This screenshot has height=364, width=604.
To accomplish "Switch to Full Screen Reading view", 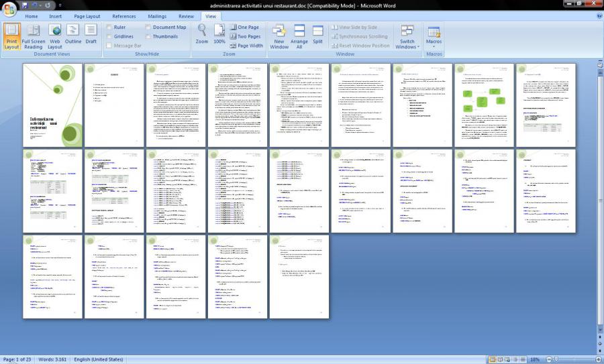I will tap(34, 35).
